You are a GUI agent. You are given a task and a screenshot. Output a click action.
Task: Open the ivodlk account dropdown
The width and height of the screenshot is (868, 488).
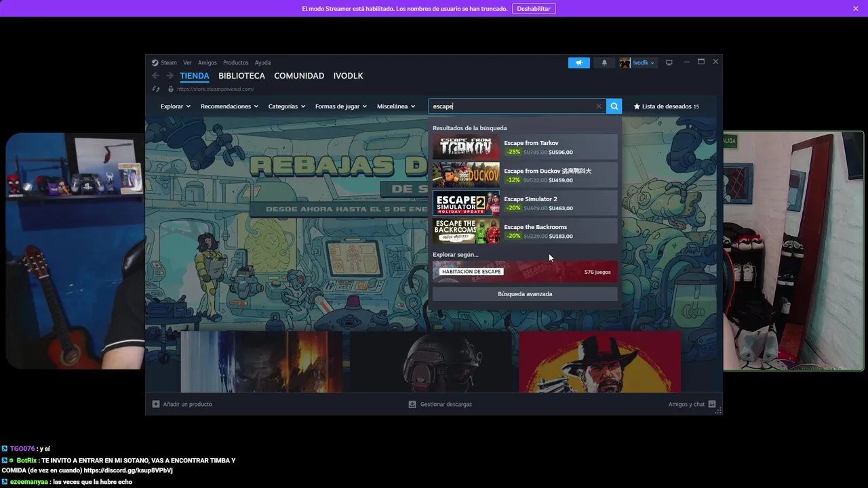pos(644,62)
